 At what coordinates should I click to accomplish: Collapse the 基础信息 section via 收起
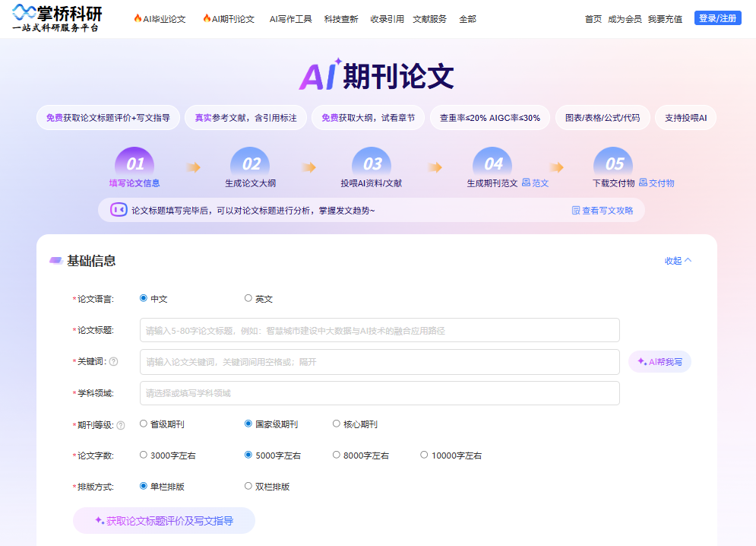pos(675,259)
